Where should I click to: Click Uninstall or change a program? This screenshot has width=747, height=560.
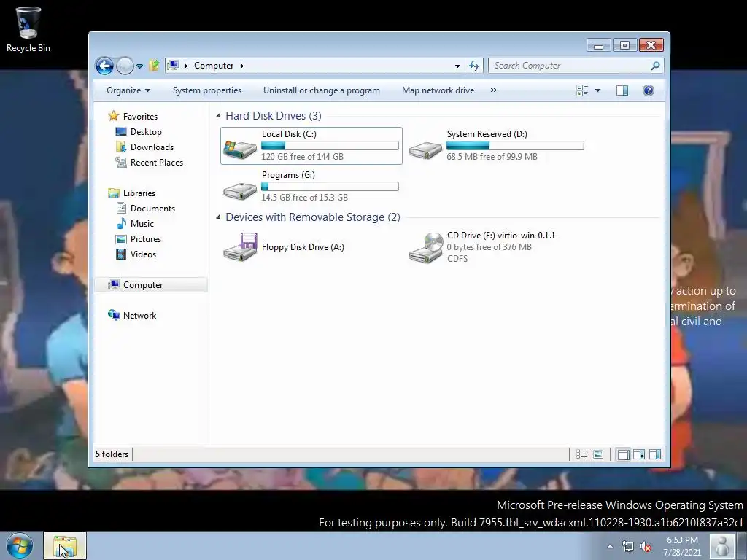coord(322,90)
